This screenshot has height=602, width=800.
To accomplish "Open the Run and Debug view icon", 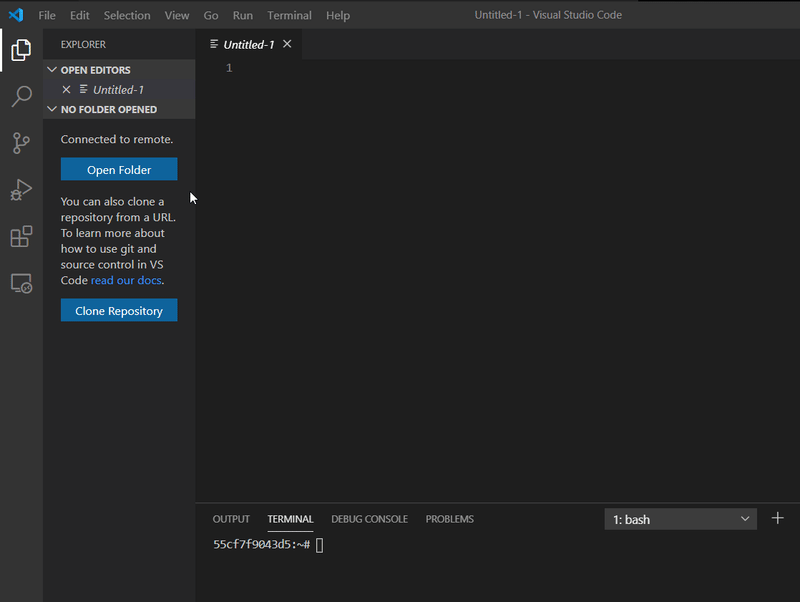I will tap(21, 189).
